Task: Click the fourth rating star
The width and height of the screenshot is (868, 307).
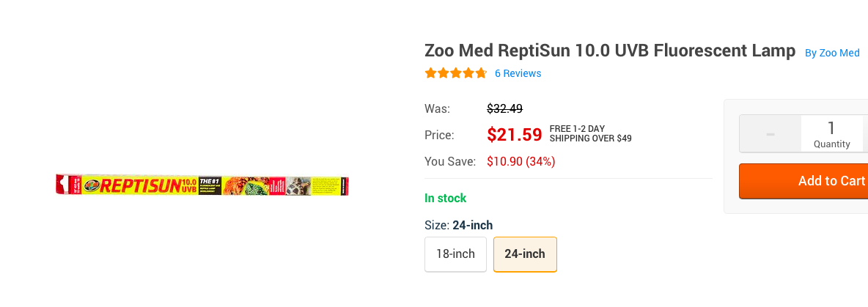Action: coord(468,73)
